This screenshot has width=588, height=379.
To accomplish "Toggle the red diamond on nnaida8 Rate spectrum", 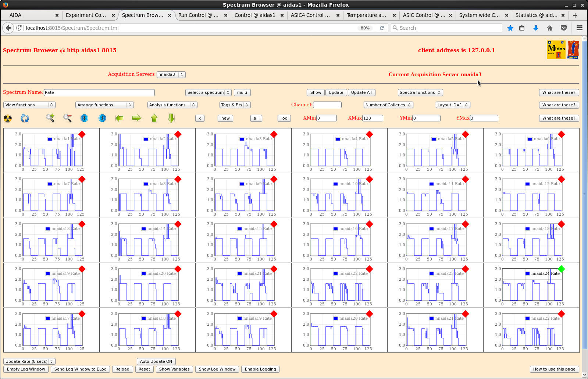I will coord(178,179).
